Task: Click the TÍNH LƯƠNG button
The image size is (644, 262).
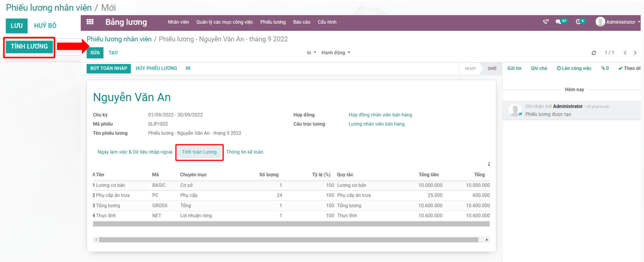Action: pos(29,47)
